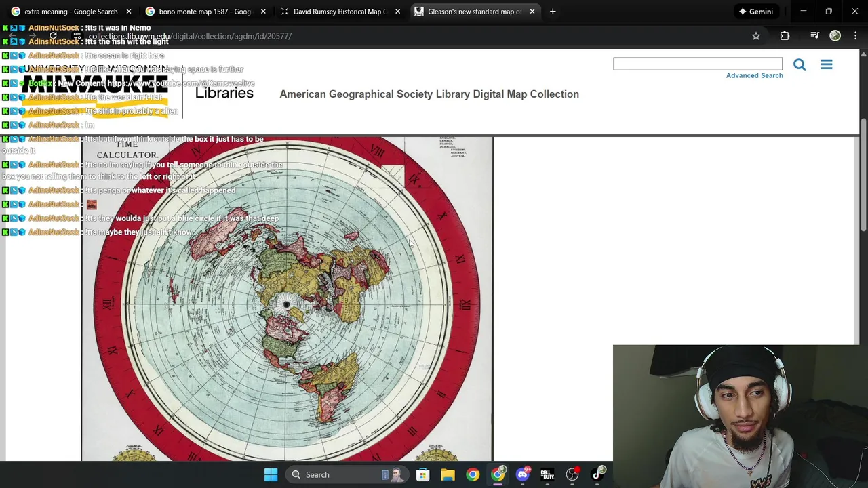Open Discord from the taskbar

(x=523, y=474)
